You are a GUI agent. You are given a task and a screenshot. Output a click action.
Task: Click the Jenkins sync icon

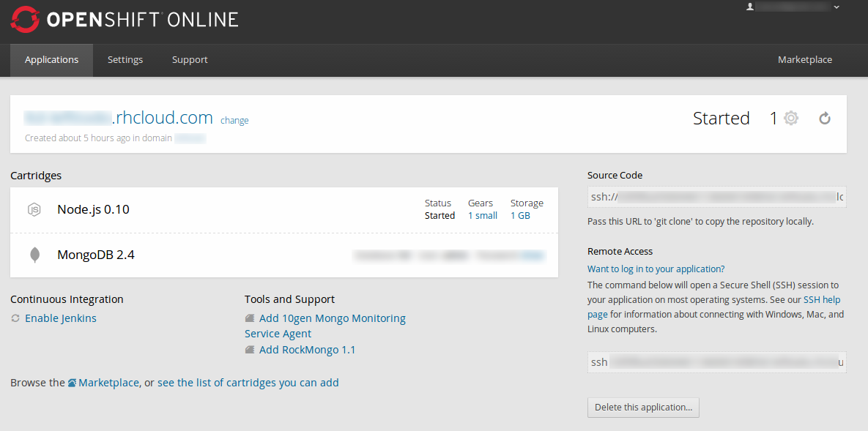pyautogui.click(x=15, y=319)
